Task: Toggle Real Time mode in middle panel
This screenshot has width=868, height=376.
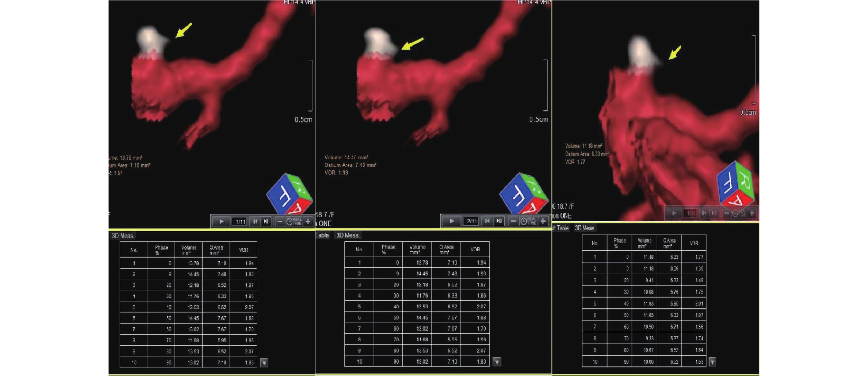Action: tap(528, 221)
